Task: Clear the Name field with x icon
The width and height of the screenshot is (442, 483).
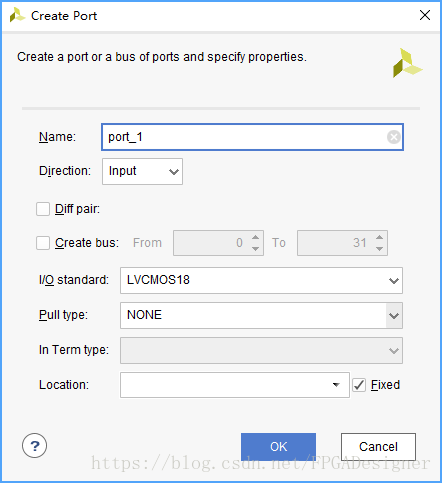Action: click(394, 137)
